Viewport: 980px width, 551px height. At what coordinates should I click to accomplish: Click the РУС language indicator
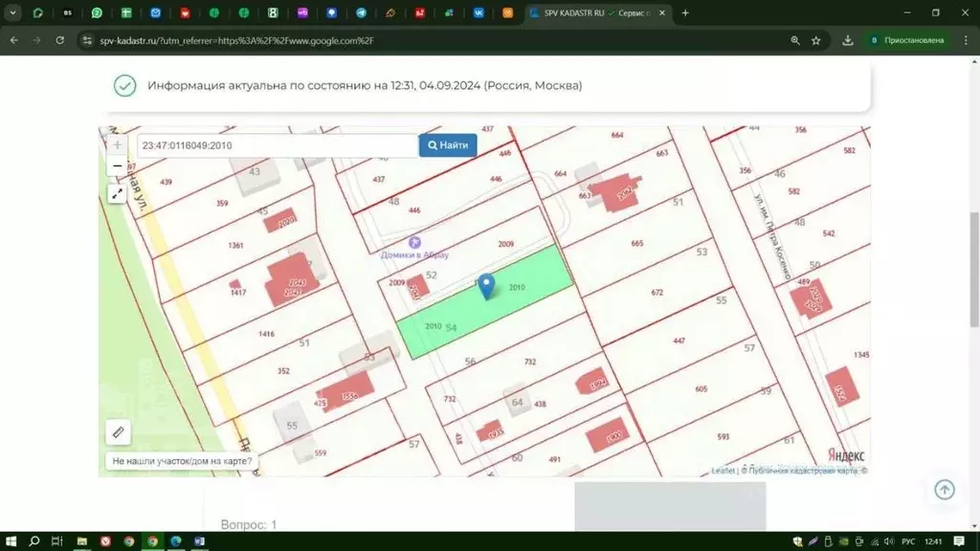(x=908, y=541)
